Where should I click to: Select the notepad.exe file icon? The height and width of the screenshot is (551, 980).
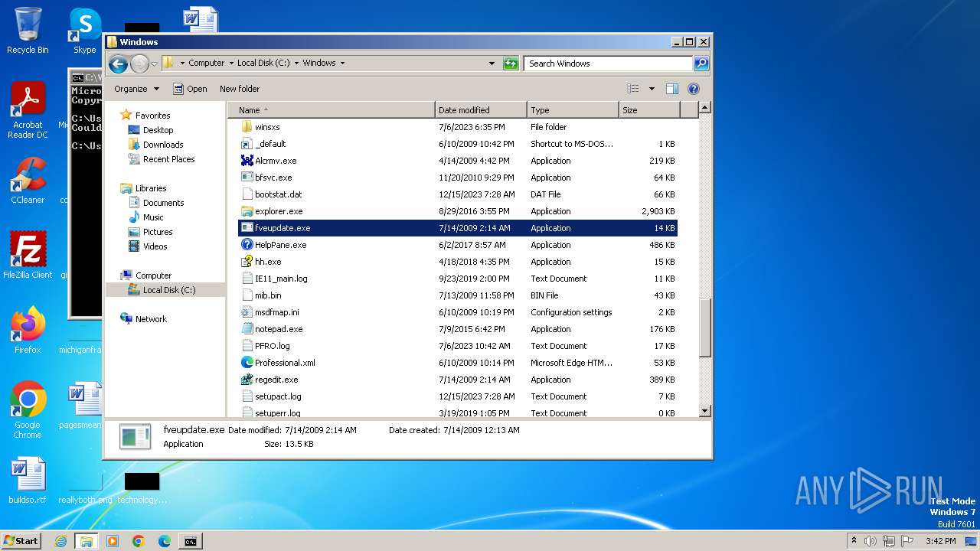click(247, 329)
